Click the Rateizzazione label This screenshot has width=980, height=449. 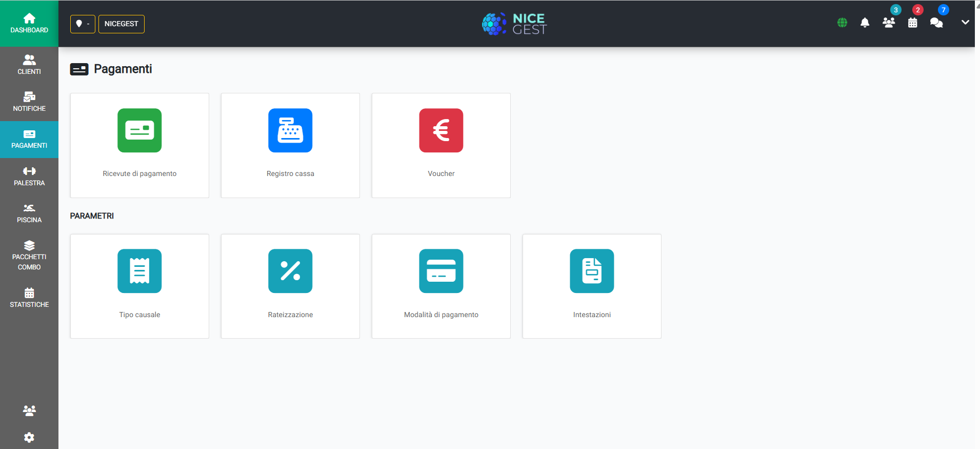pyautogui.click(x=290, y=315)
